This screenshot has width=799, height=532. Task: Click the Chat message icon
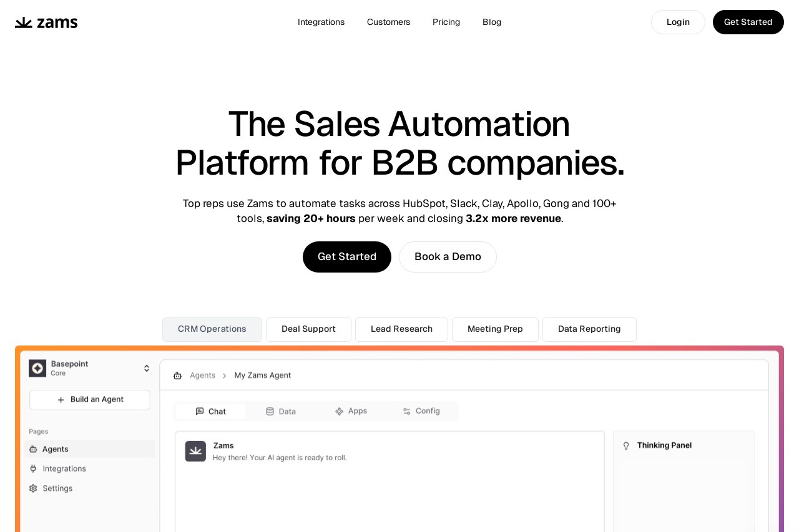point(200,412)
